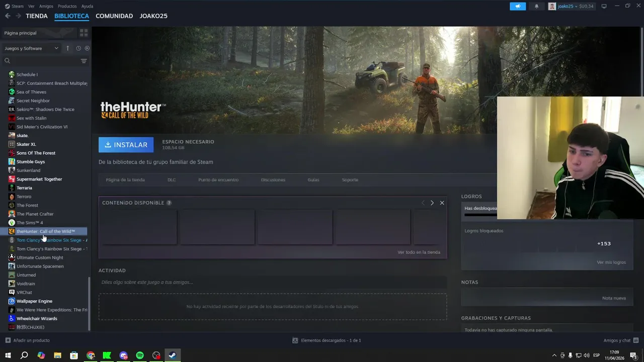Go back with the left arrow
Image resolution: width=644 pixels, height=362 pixels.
coord(8,16)
